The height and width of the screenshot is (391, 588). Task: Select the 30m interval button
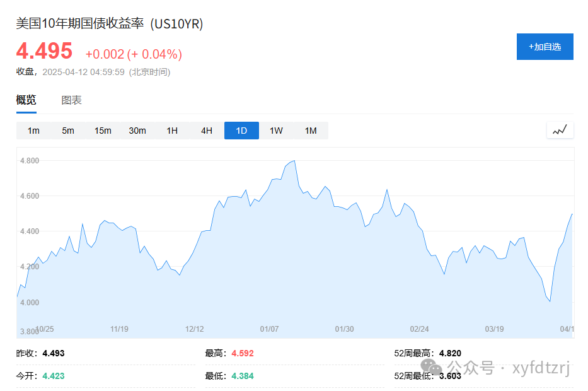coord(137,130)
